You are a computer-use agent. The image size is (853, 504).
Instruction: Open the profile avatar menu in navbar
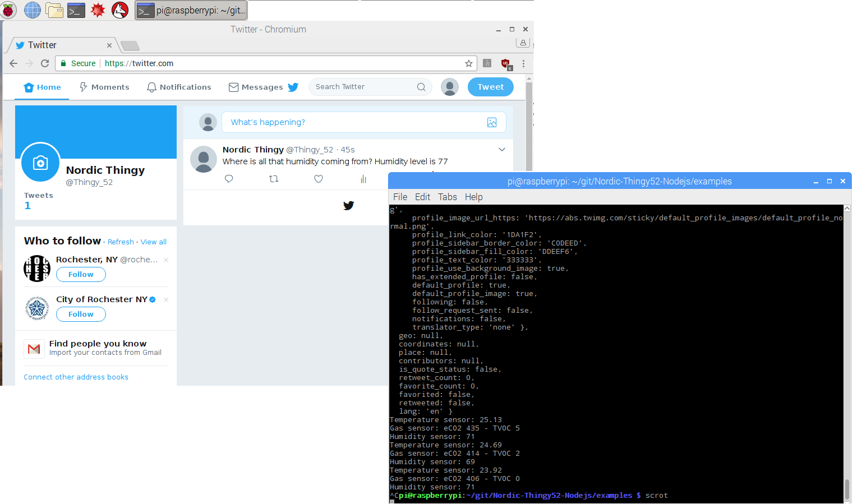(x=450, y=87)
